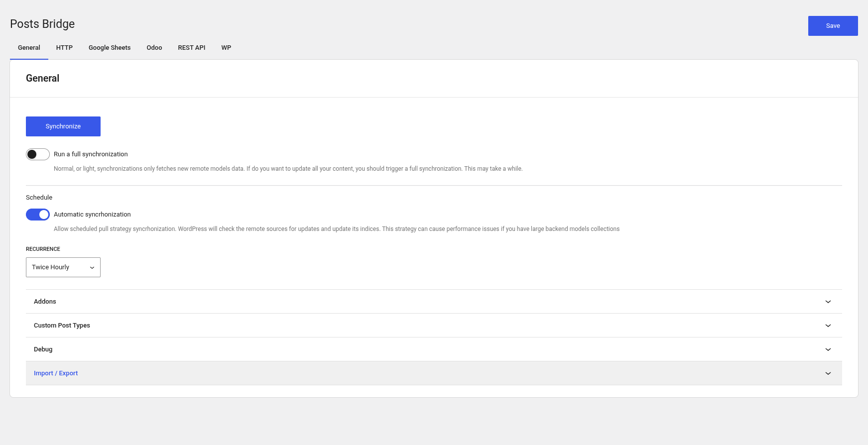Screen dimensions: 868x445
Task: Switch to the WP tab
Action: [x=226, y=48]
